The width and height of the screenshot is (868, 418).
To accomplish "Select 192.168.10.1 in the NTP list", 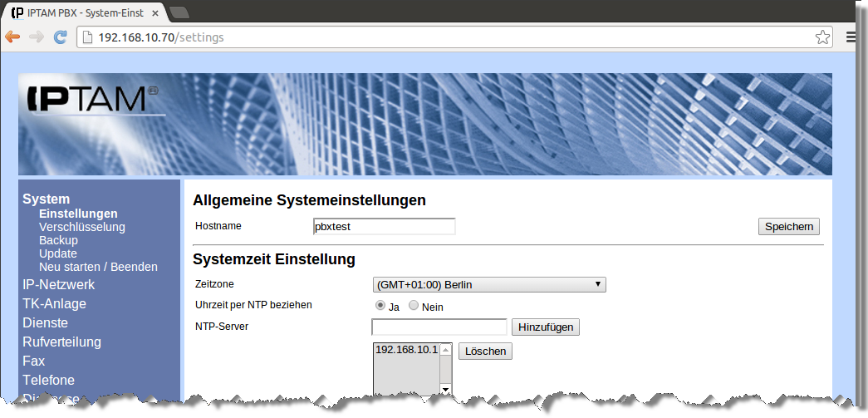I will (405, 350).
